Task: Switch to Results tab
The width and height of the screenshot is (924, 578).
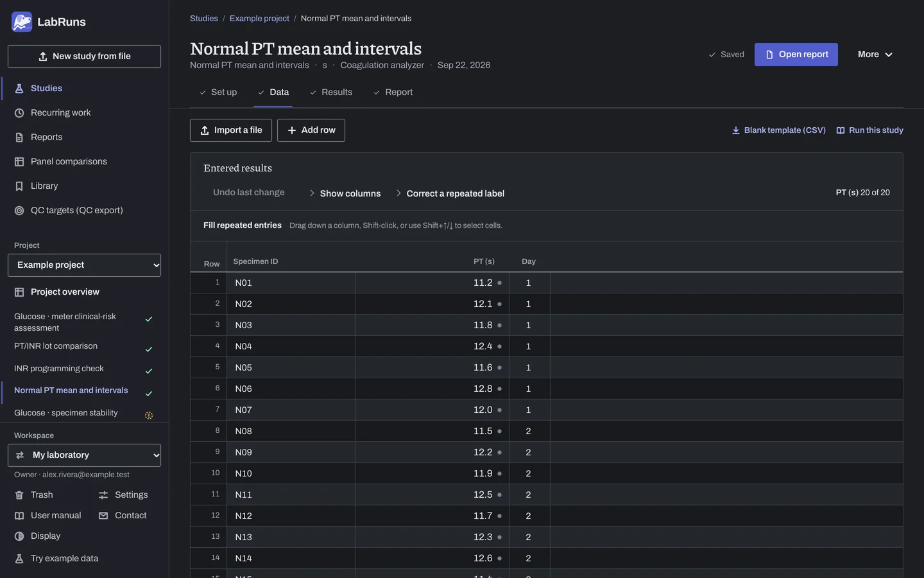Action: pyautogui.click(x=331, y=92)
